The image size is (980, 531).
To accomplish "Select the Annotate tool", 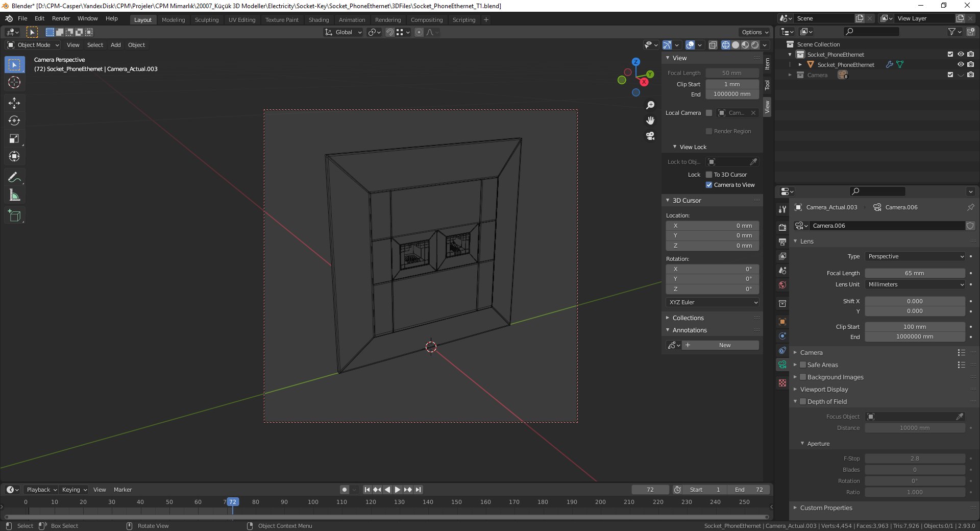I will (14, 178).
